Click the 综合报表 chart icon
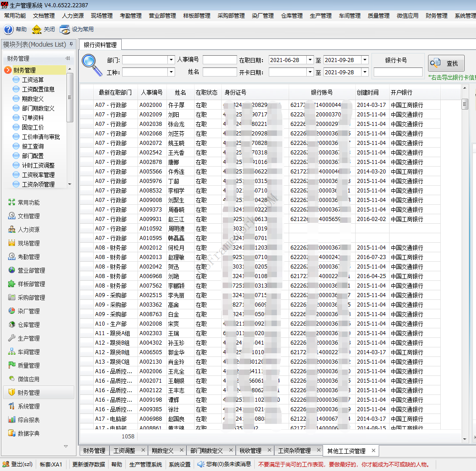The image size is (476, 471). click(x=11, y=420)
